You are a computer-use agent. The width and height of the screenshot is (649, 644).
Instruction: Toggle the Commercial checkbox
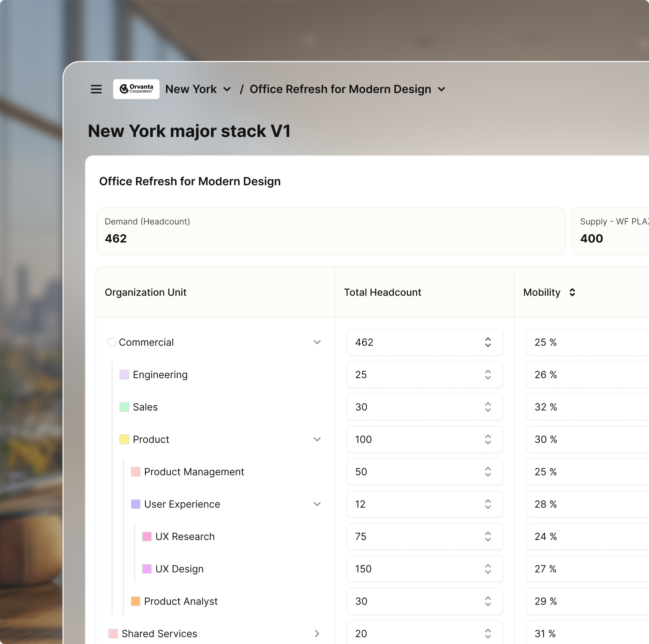[x=112, y=343]
